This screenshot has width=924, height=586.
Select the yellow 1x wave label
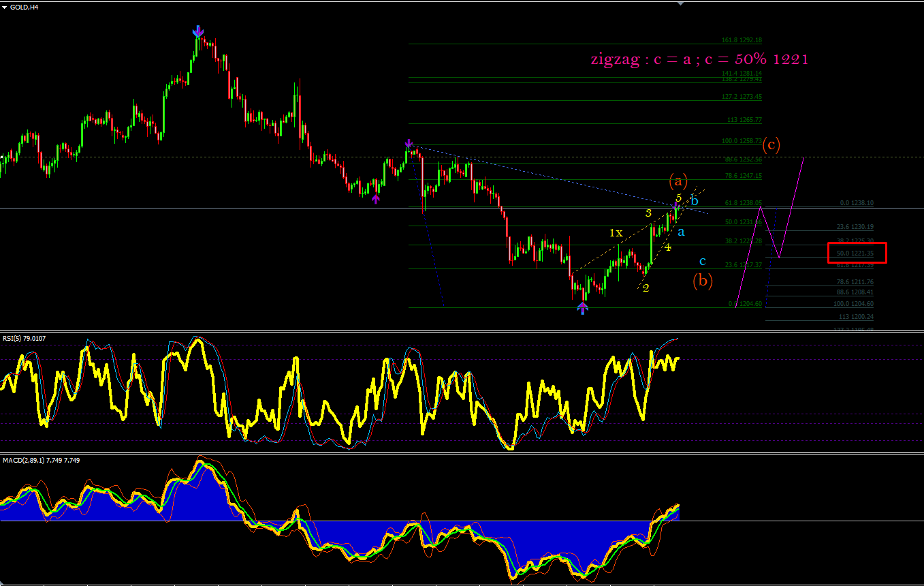pyautogui.click(x=616, y=233)
